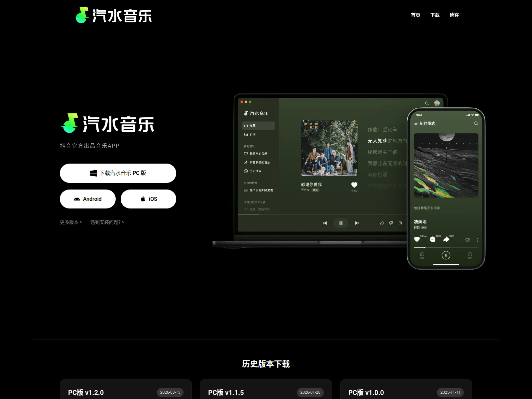Click crossed-heart dislike icon in phone mockup
The width and height of the screenshot is (532, 399).
467,240
